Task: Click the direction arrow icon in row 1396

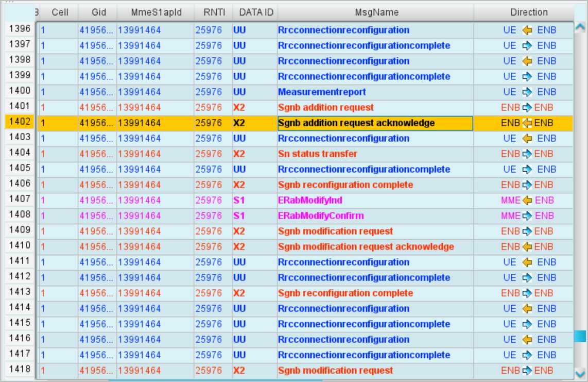Action: 527,30
